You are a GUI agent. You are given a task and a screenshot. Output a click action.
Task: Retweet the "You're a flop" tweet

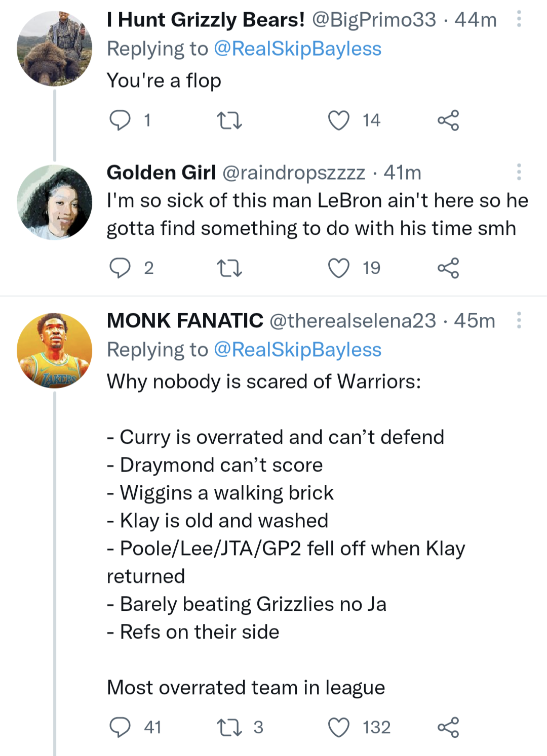point(229,120)
